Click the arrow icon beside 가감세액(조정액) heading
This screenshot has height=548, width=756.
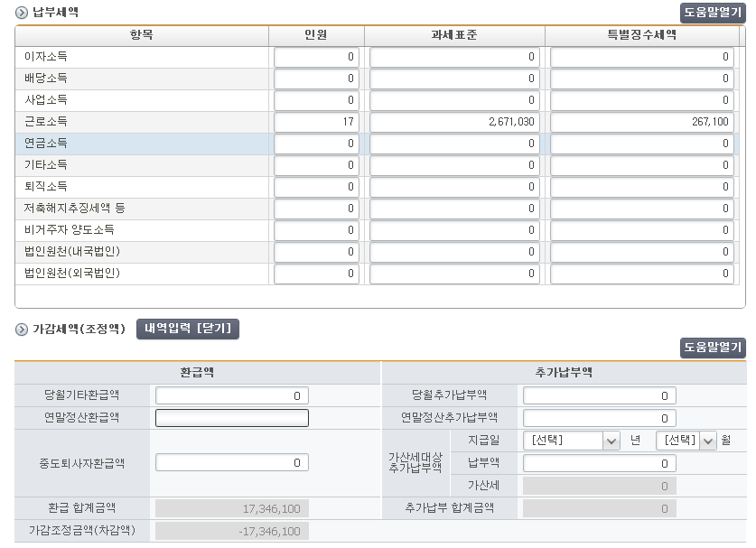click(x=22, y=330)
